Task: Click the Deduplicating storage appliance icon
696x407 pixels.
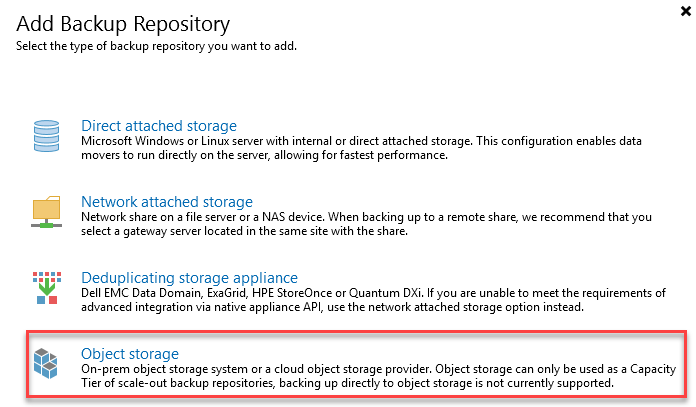Action: (x=47, y=286)
